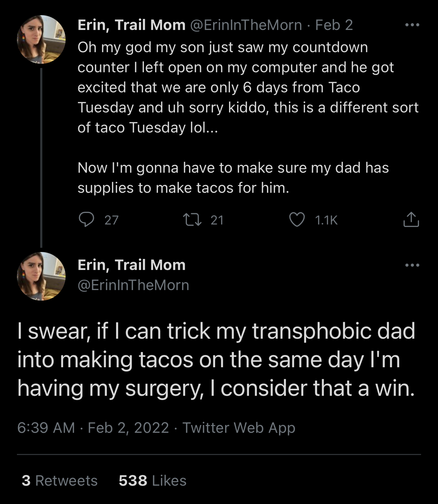The width and height of the screenshot is (438, 504).
Task: Click the 6:39 AM · Feb 2, 2022 timestamp
Action: (93, 428)
